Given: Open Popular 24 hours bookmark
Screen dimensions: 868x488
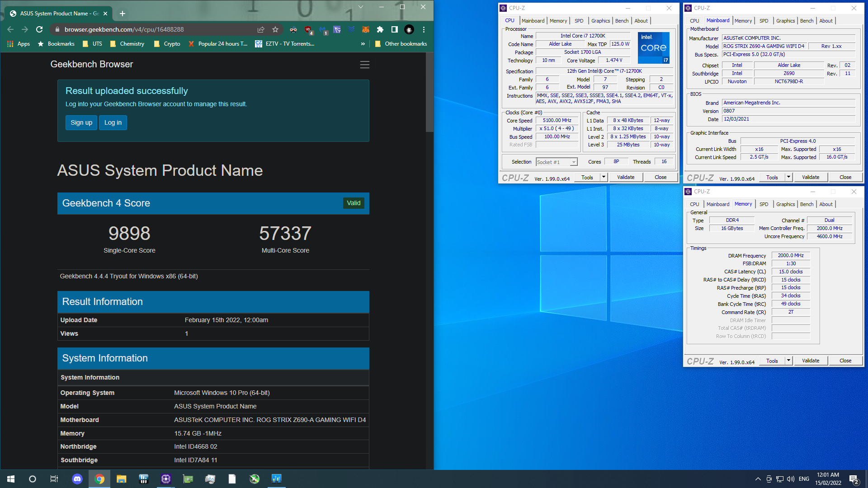Looking at the screenshot, I should (218, 44).
